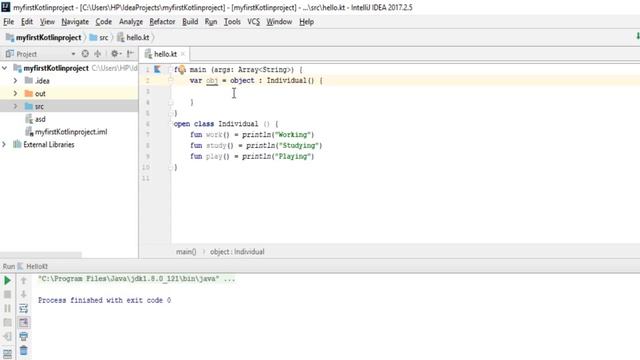Open the Code menu
This screenshot has width=640, height=360.
(x=104, y=22)
